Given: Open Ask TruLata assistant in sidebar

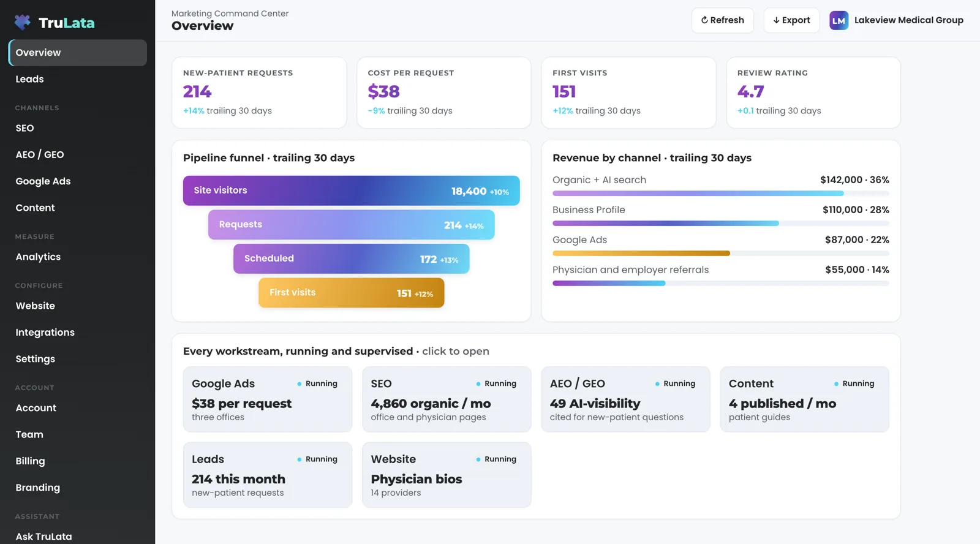Looking at the screenshot, I should [78, 536].
